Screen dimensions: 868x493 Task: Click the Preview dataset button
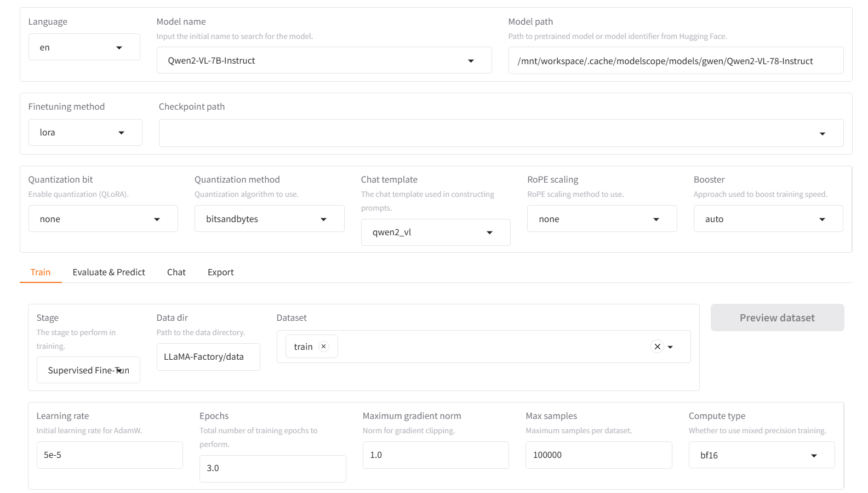(x=777, y=318)
